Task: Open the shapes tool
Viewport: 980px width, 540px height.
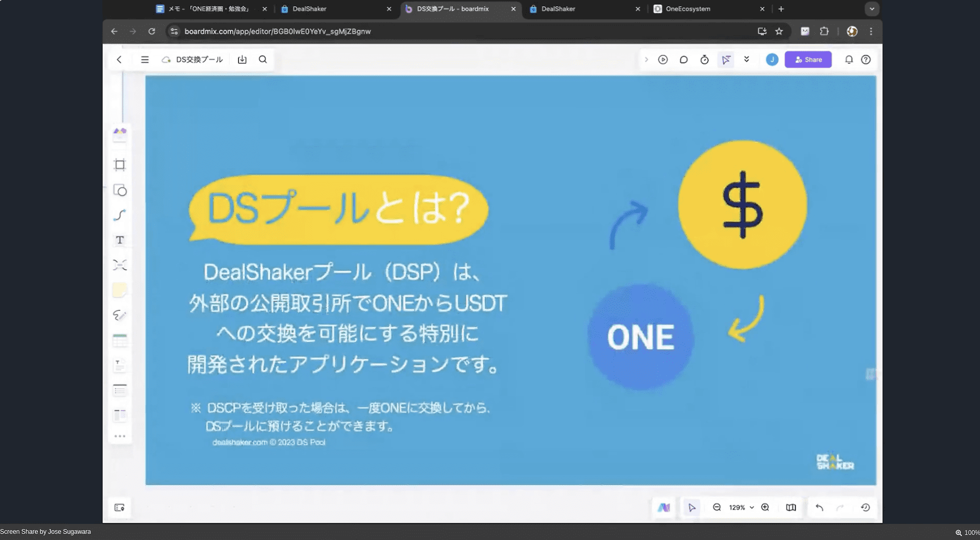Action: [120, 191]
